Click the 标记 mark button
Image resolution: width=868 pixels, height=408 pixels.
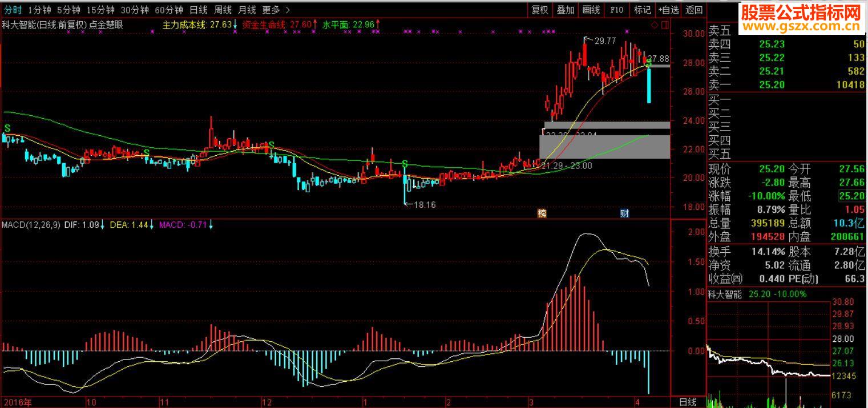643,10
